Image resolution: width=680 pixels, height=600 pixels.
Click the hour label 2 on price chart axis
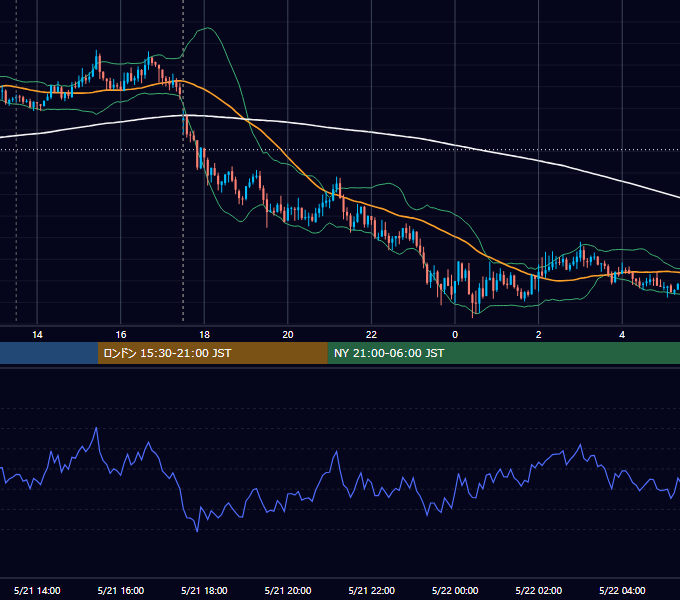[x=539, y=334]
